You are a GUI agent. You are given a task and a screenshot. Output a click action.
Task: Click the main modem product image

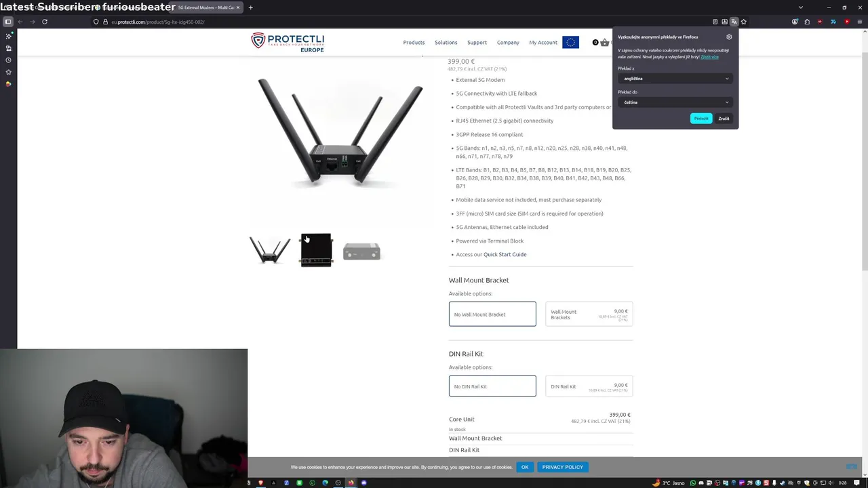(x=340, y=132)
